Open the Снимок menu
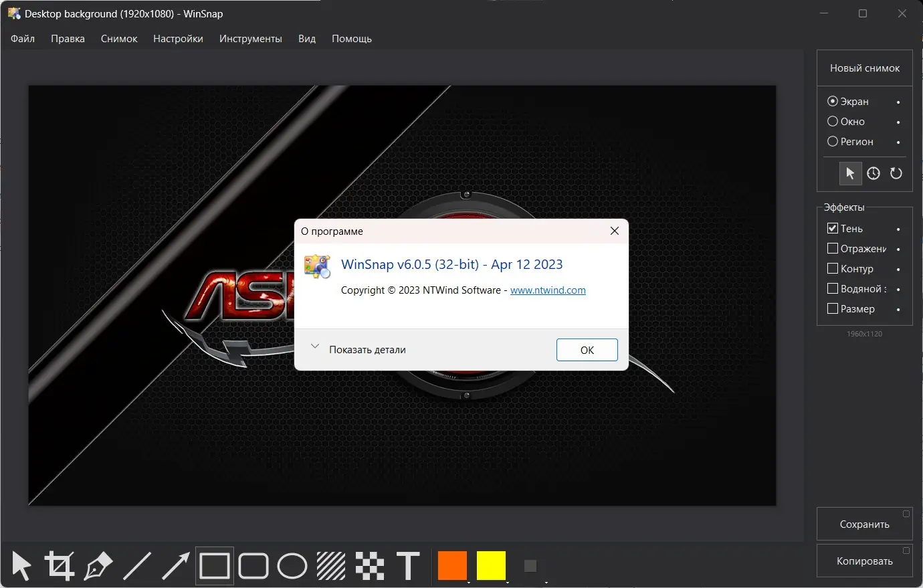 coord(119,39)
